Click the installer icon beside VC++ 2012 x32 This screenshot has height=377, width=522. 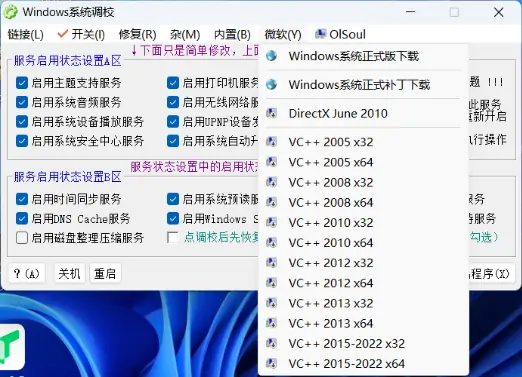271,263
